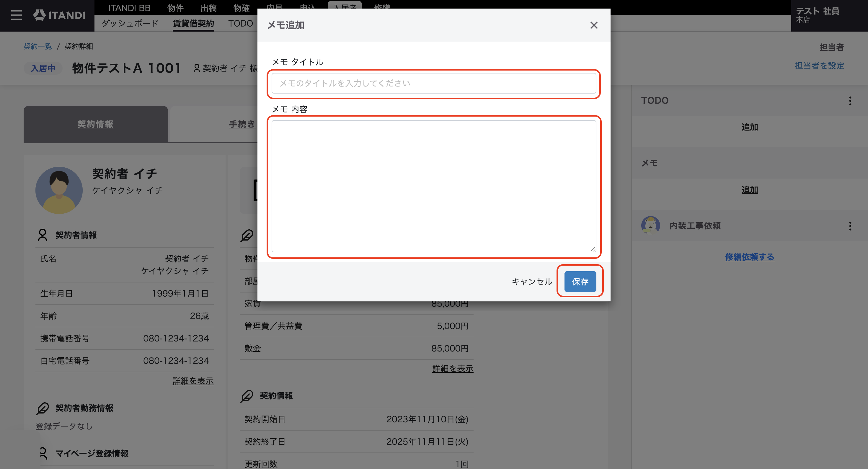Open the TODO tab in sub navigation
Screen dimensions: 868x469
240,23
